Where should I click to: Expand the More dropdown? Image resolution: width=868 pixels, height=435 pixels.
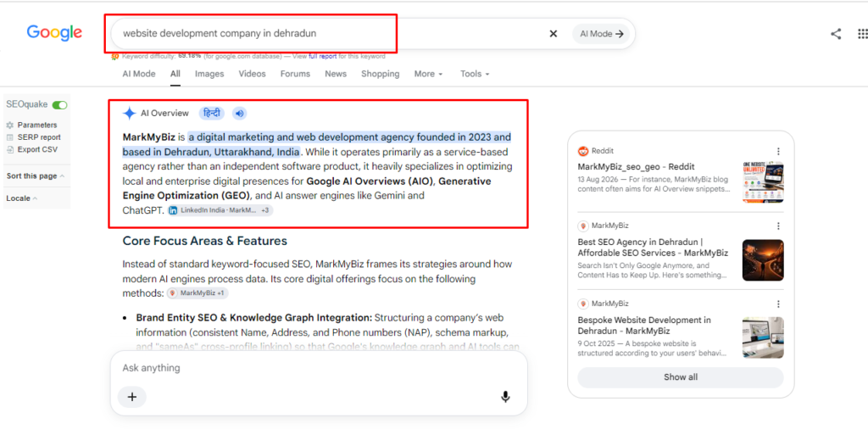[x=428, y=74]
